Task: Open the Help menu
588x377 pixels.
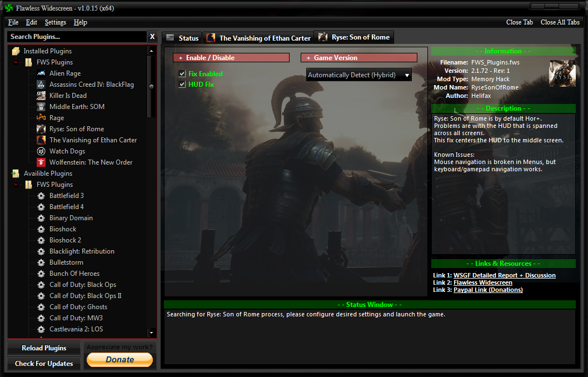Action: tap(80, 22)
